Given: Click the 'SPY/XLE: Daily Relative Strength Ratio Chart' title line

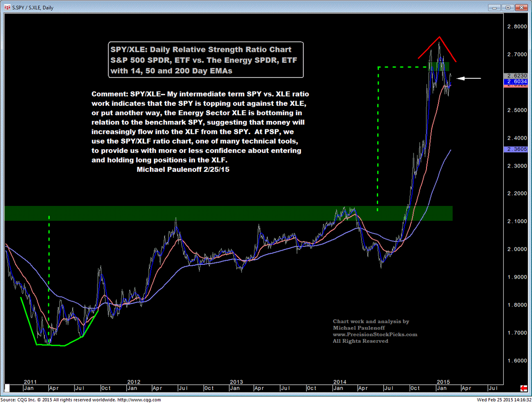Looking at the screenshot, I should click(x=202, y=49).
